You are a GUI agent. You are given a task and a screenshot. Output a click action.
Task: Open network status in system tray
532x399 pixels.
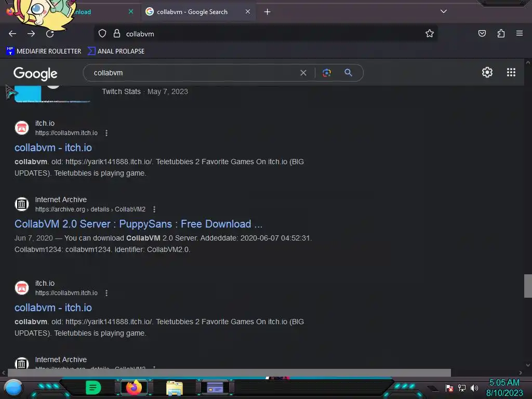pos(462,388)
